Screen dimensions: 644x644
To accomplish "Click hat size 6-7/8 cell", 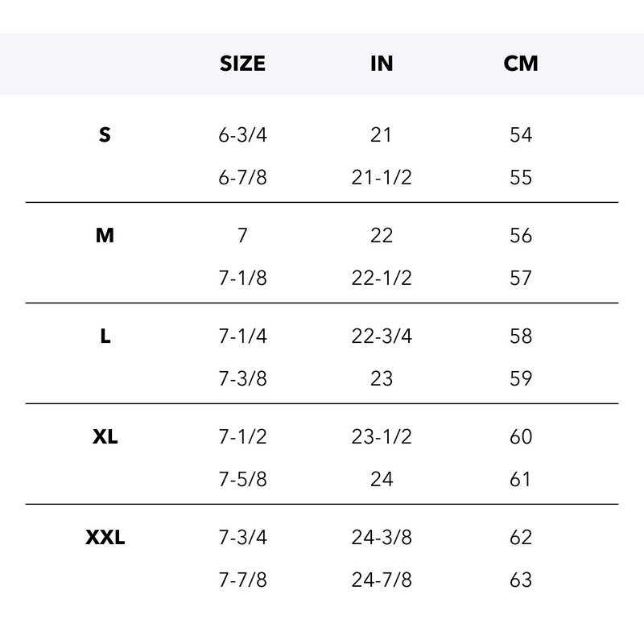I will (242, 178).
